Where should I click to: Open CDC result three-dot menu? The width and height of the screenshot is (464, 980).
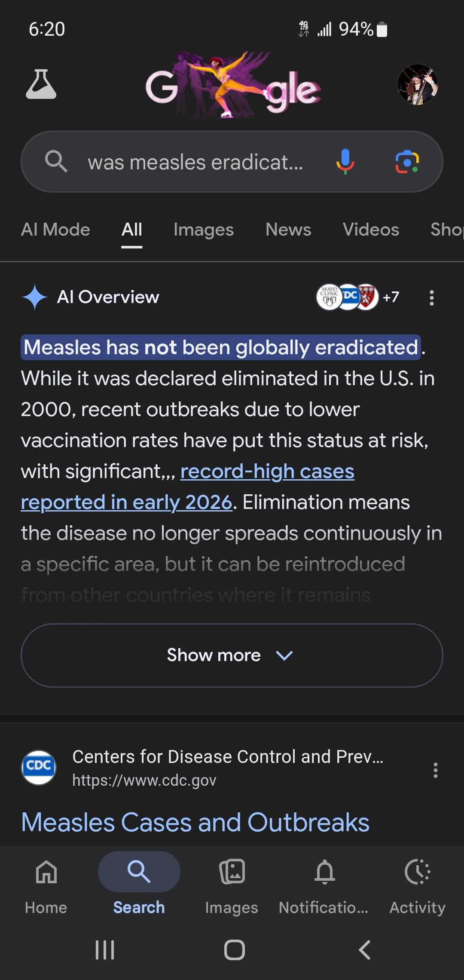435,770
